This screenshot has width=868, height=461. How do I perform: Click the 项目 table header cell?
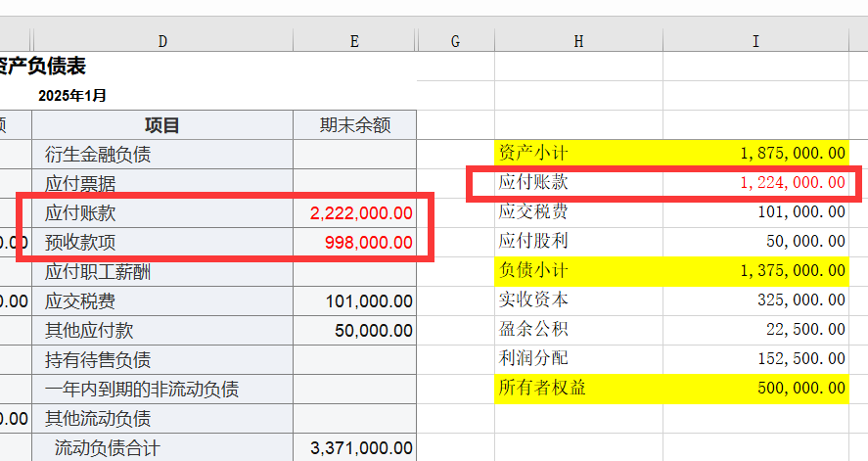pyautogui.click(x=162, y=125)
